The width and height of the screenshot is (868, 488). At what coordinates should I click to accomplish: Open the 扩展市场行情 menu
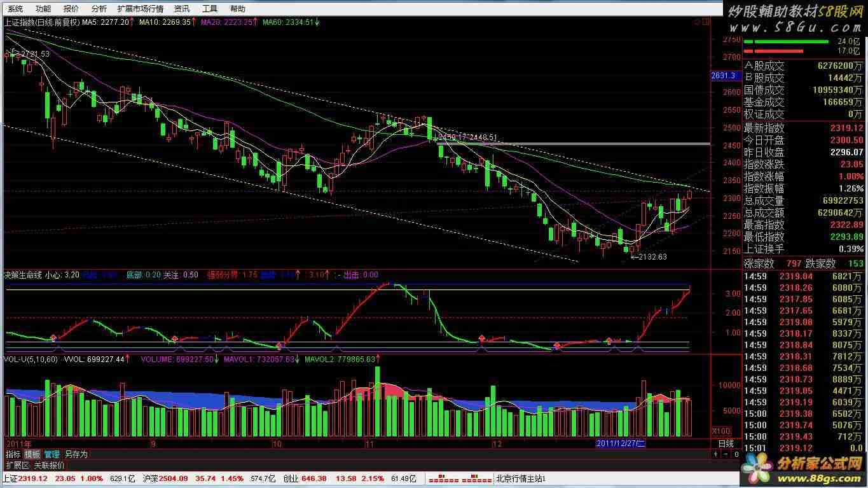tap(141, 8)
